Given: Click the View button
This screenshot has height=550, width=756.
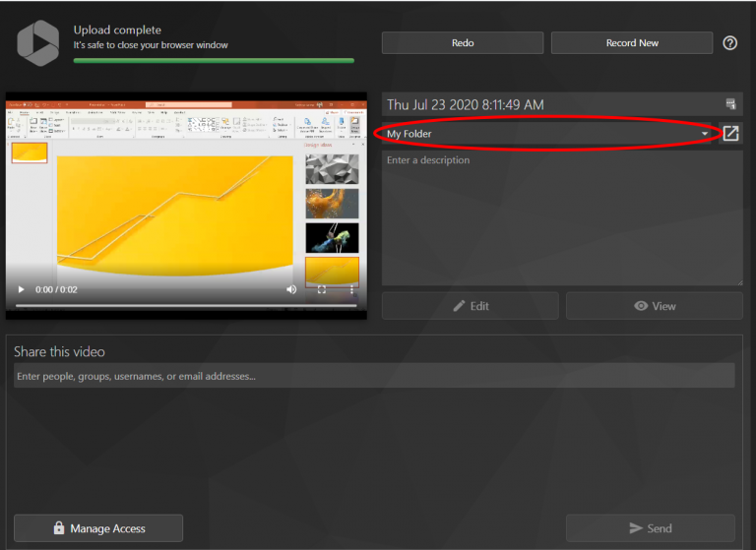Looking at the screenshot, I should [x=655, y=306].
